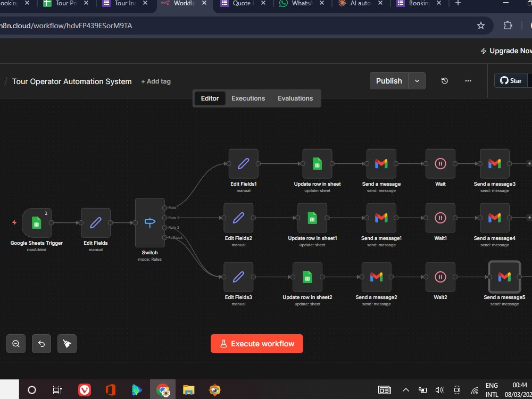Switch to the Executions tab
Screen dimensions: 532x399
click(x=248, y=98)
